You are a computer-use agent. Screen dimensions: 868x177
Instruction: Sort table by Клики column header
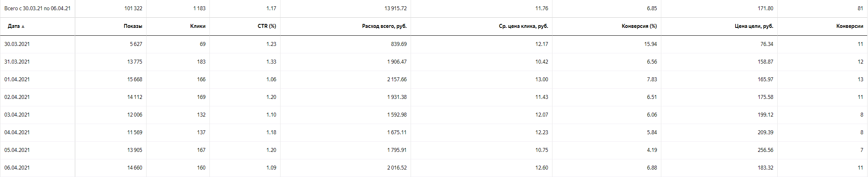click(198, 26)
